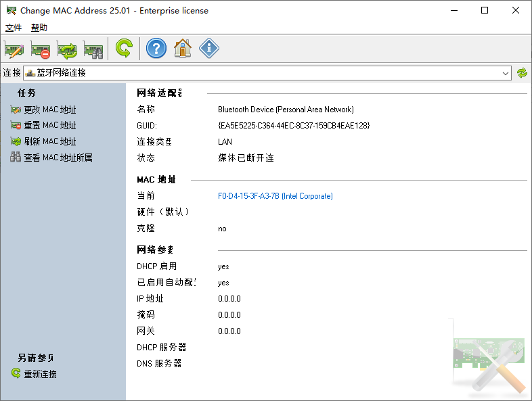
Task: Click 重新连接 under 另请参见
Action: [x=41, y=375]
